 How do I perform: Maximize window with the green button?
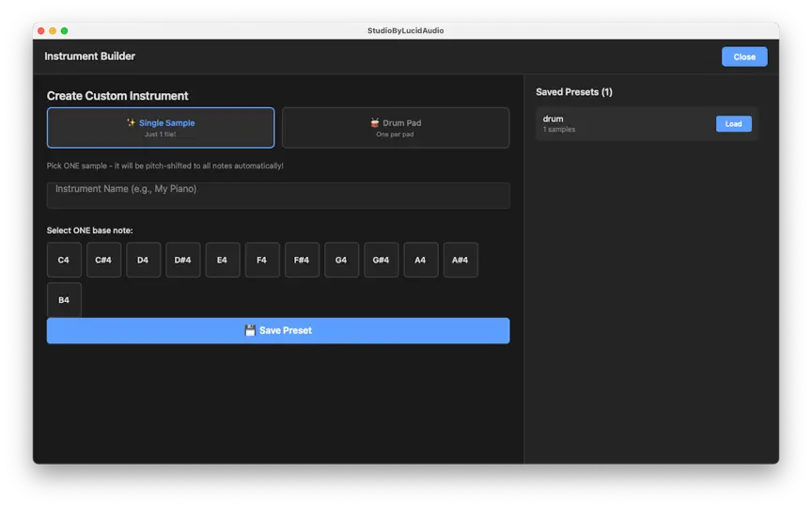pyautogui.click(x=64, y=31)
